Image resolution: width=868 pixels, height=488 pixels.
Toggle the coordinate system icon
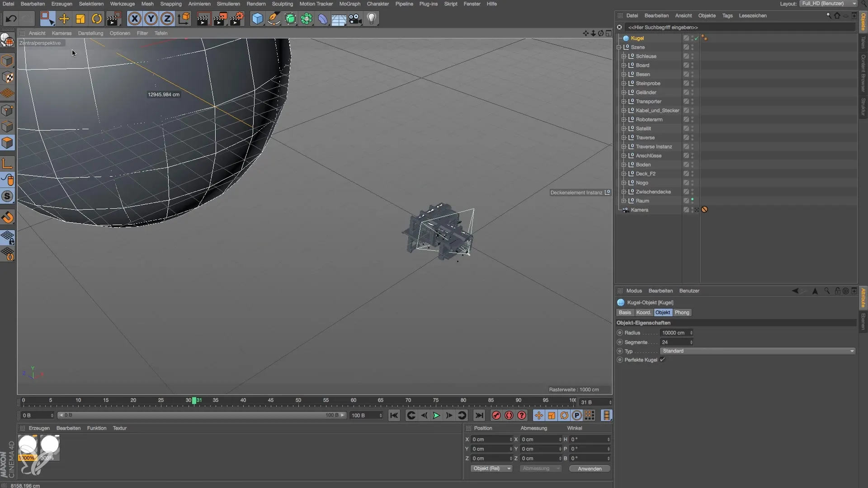[x=184, y=19]
